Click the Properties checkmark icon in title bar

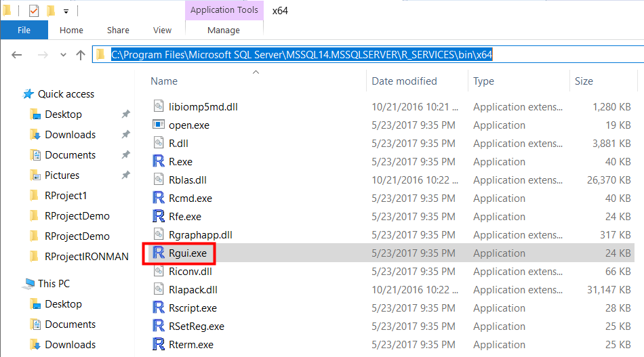(x=34, y=11)
